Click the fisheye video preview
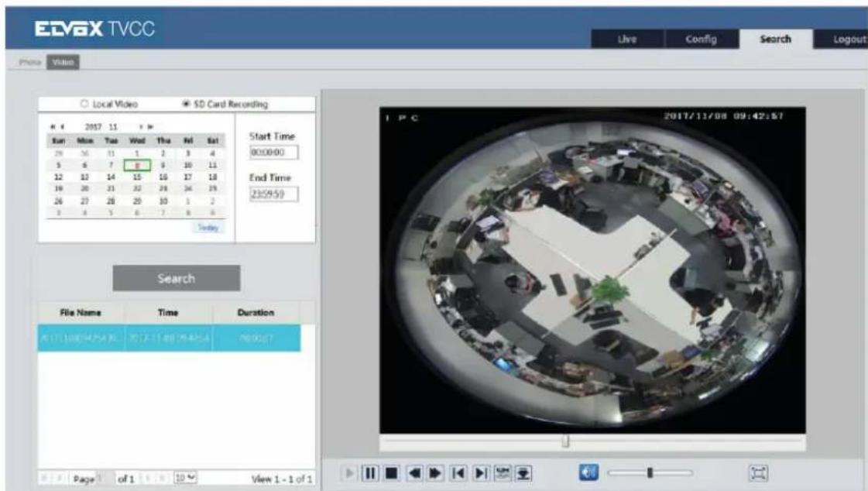868x491 pixels. 592,270
